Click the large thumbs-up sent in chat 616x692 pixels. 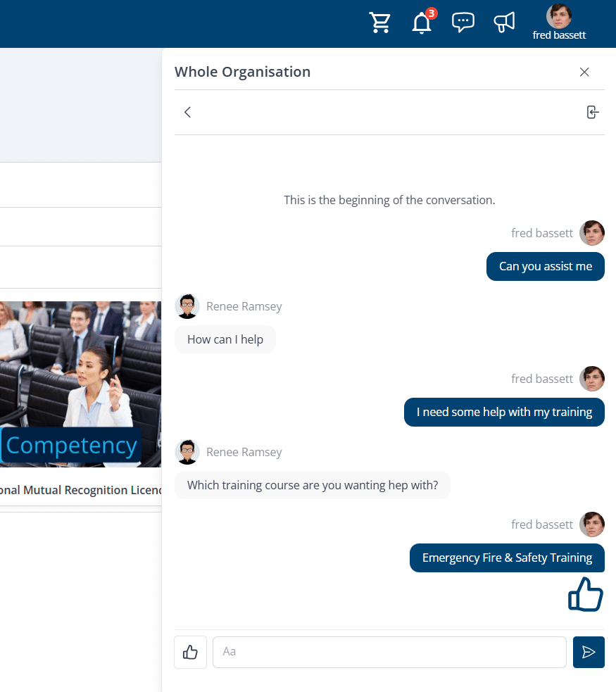coord(586,595)
